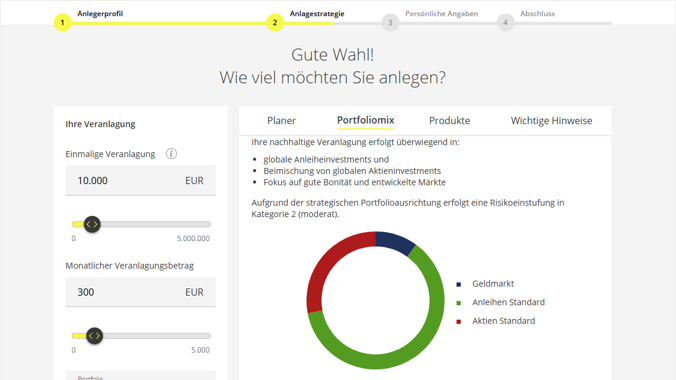Click step 4 Abschluss circle

pos(505,22)
